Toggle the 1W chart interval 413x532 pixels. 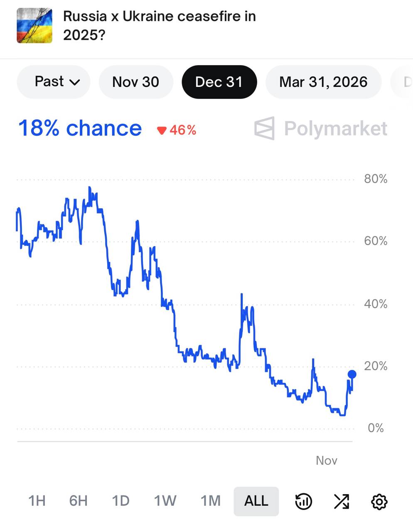pos(165,501)
